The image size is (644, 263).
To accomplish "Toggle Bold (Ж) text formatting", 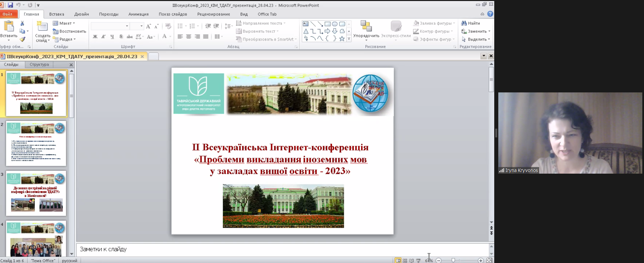I will 95,37.
